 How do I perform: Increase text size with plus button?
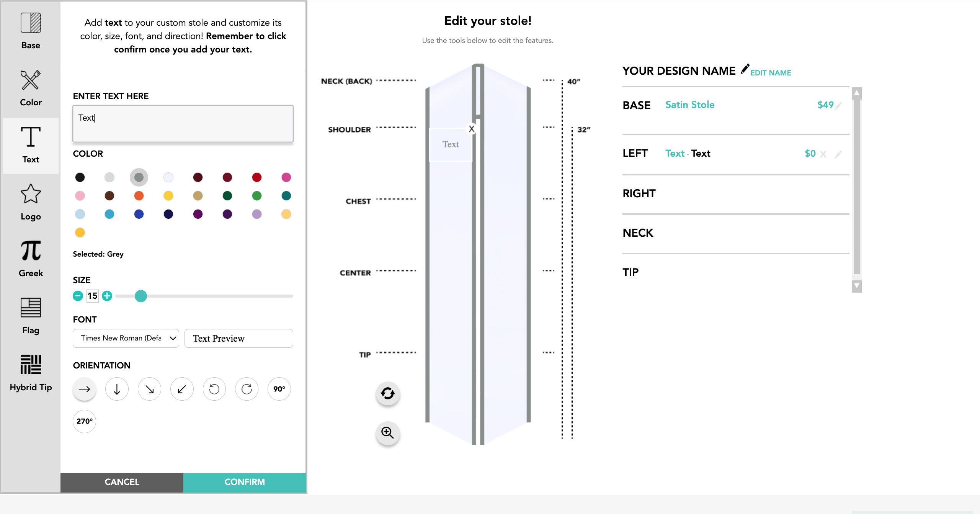107,296
